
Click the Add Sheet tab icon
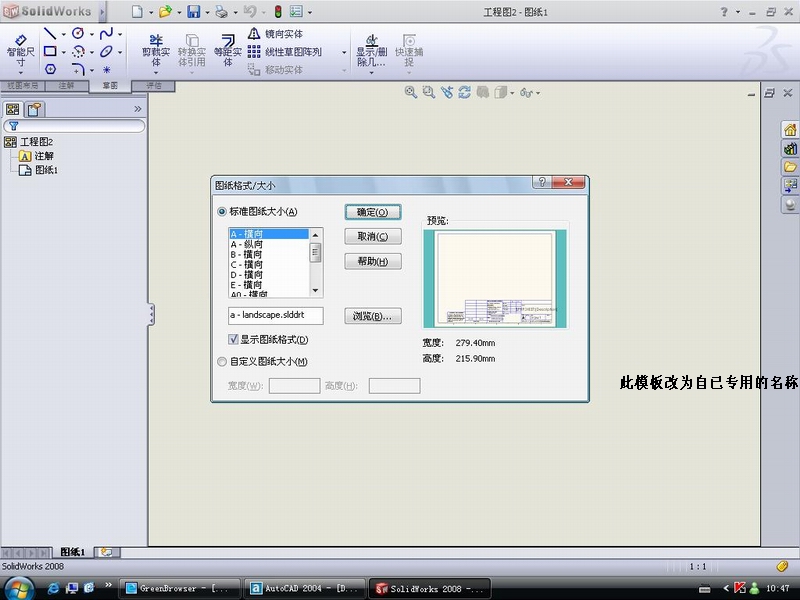tap(107, 552)
